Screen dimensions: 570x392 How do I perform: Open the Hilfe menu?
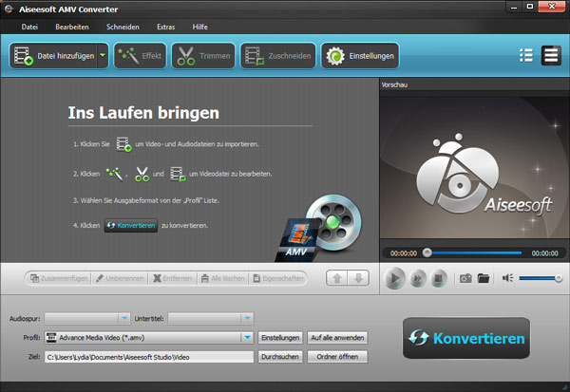point(199,27)
